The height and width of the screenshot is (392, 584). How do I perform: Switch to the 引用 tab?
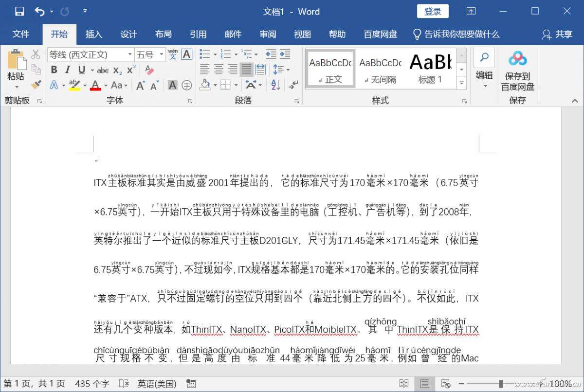pyautogui.click(x=198, y=34)
